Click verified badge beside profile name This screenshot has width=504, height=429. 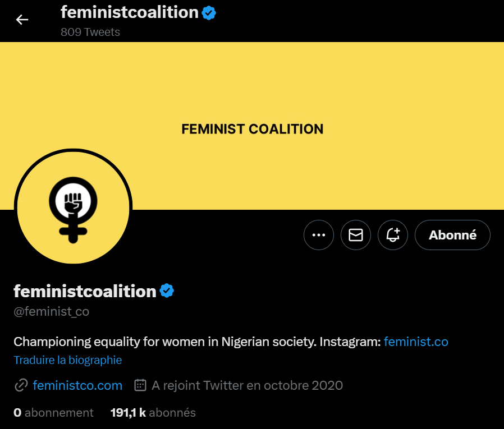coord(167,291)
